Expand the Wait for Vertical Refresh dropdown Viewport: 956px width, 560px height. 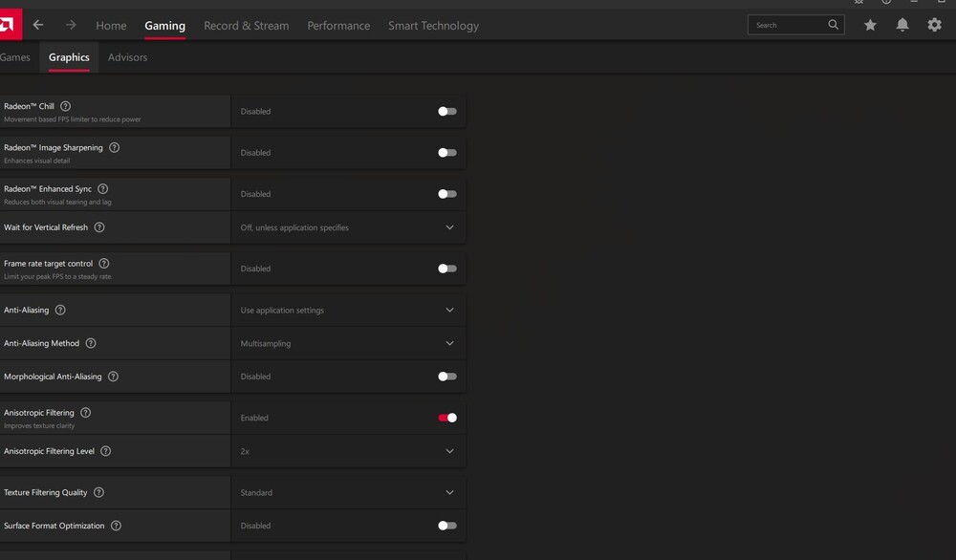[x=449, y=227]
